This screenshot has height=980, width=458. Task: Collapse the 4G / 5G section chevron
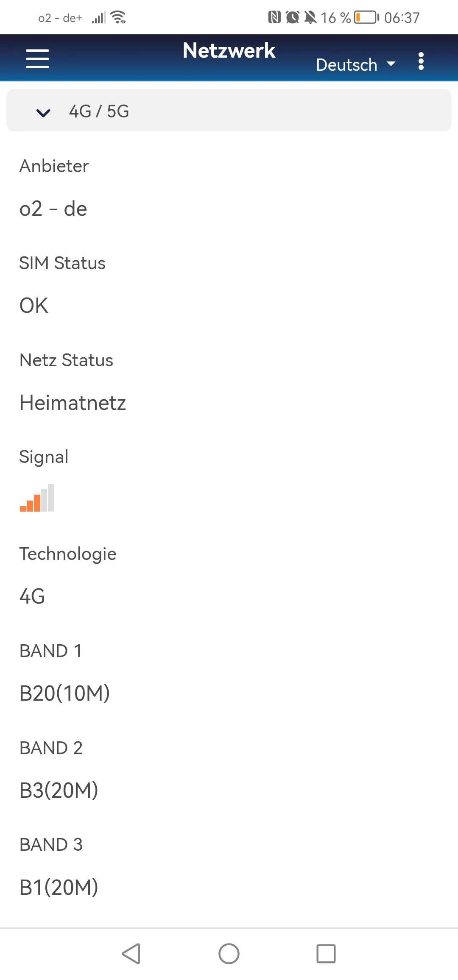[x=43, y=112]
